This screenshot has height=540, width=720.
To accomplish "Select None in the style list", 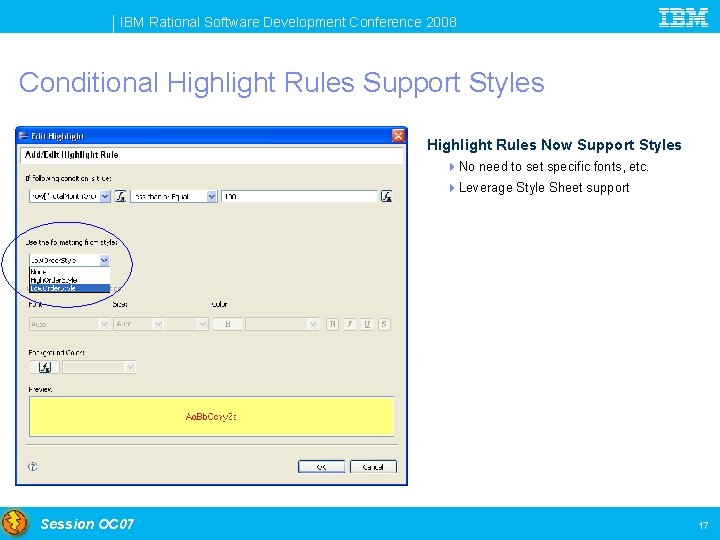I will point(70,271).
